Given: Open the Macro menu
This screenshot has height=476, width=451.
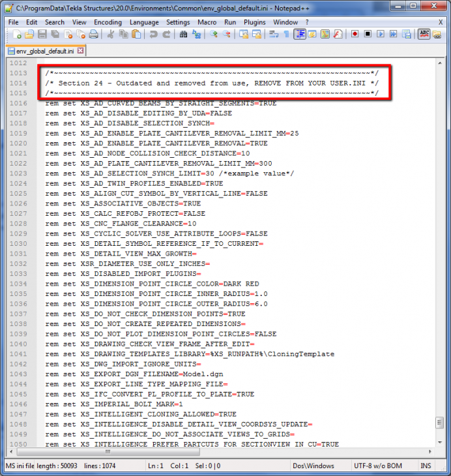Looking at the screenshot, I should coord(207,22).
